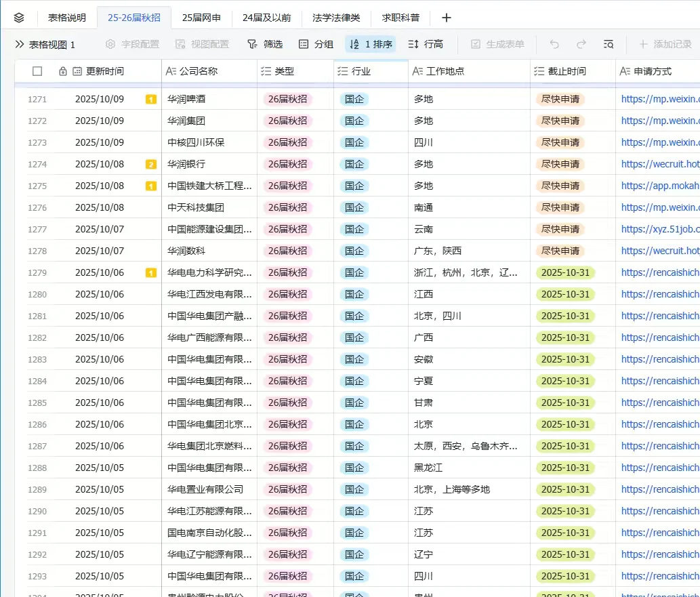The image size is (700, 597).
Task: Click 2025-10-31 deadline in 华电广西能源 row
Action: click(565, 337)
